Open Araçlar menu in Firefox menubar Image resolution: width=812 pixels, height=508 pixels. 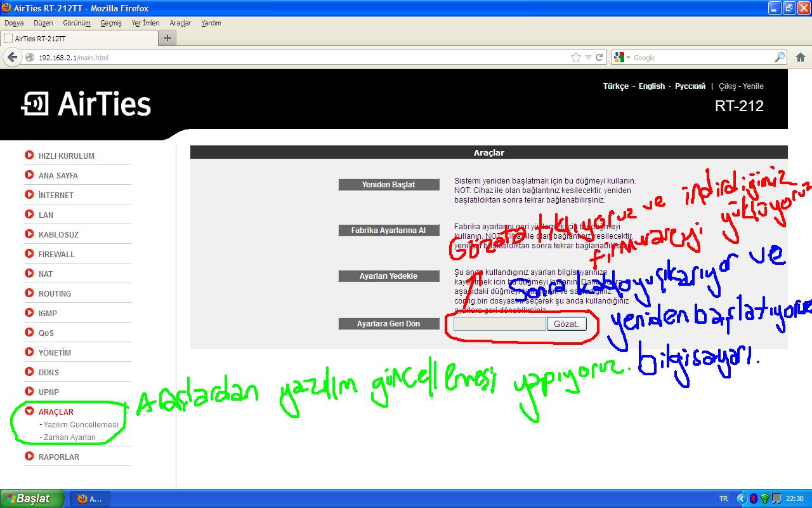tap(180, 23)
